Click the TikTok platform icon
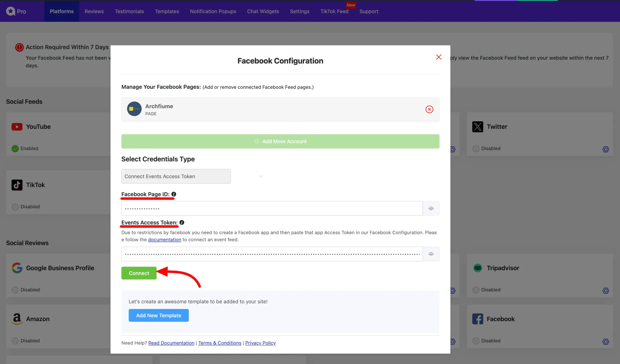Screen dimensions: 620x364 click(x=17, y=185)
